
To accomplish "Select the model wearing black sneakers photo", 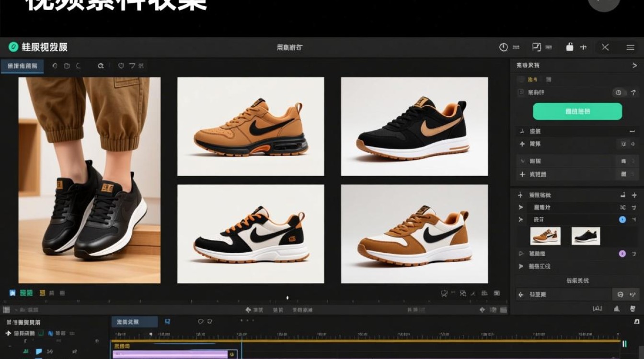I will point(90,180).
